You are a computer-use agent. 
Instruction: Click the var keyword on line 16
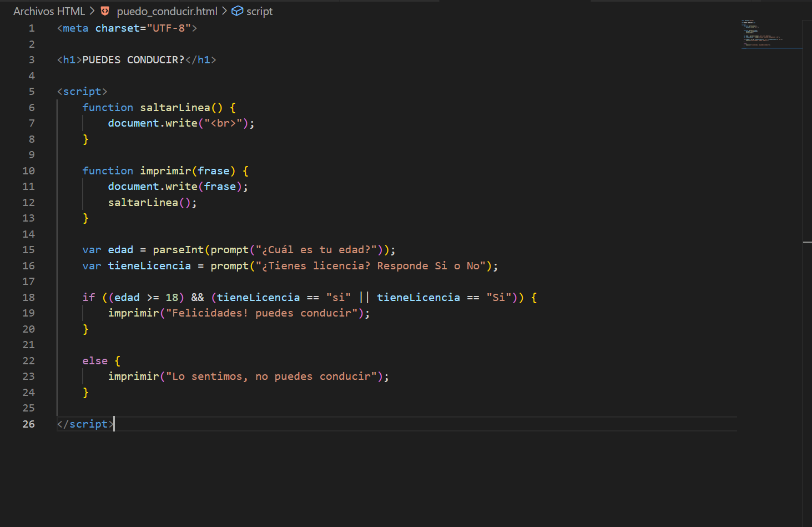92,266
